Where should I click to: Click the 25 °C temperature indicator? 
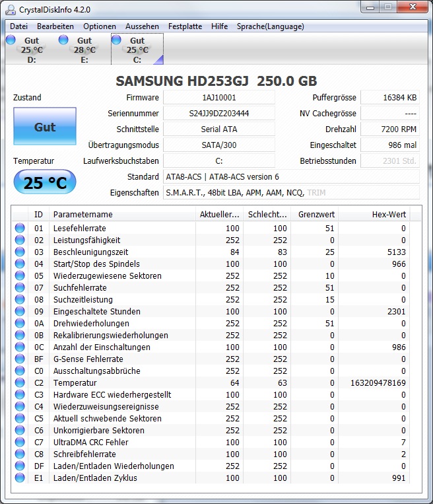click(45, 182)
